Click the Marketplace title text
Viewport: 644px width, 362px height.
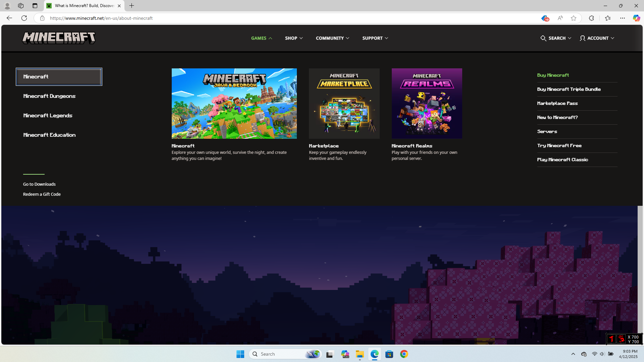324,146
